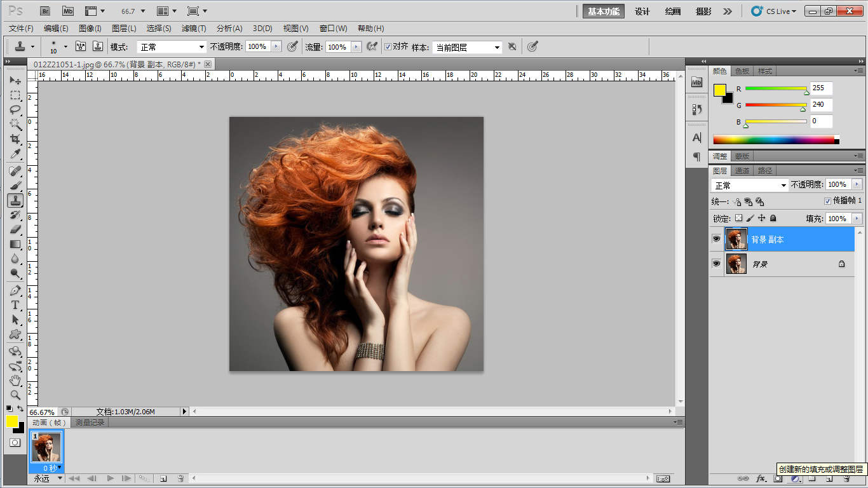The width and height of the screenshot is (868, 488).
Task: Switch to the 通道 tab
Action: click(742, 170)
